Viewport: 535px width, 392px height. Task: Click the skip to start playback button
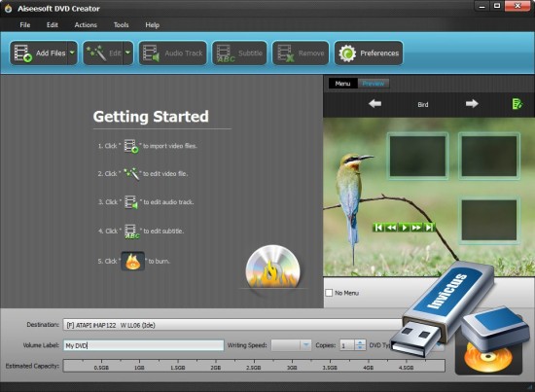[378, 228]
